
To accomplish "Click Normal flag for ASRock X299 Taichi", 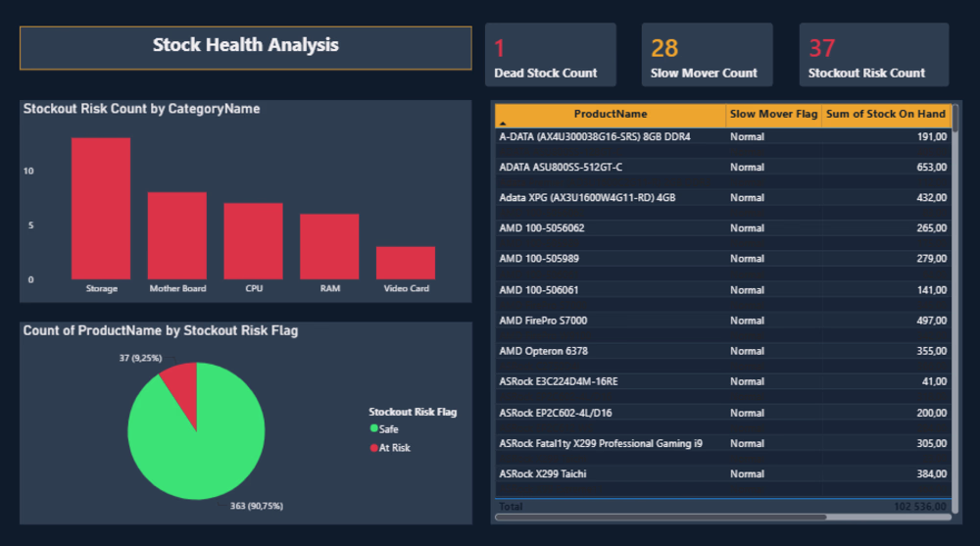I will [x=747, y=474].
